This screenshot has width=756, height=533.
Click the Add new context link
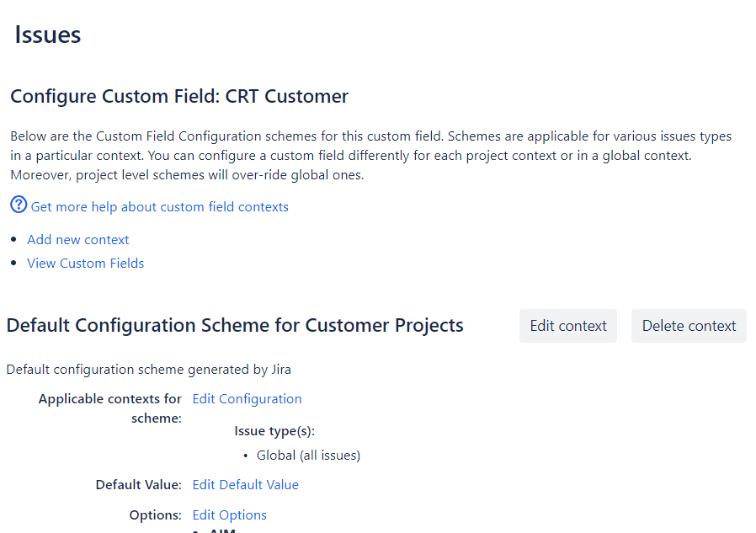pos(78,240)
